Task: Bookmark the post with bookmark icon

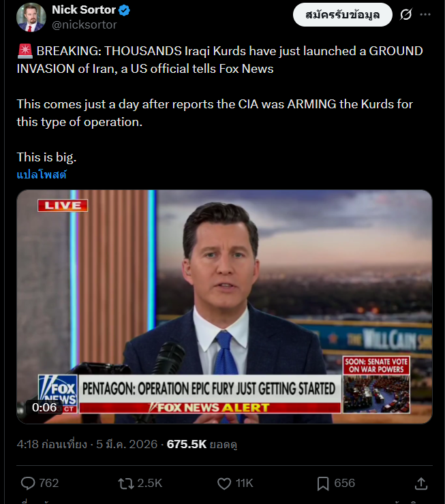Action: [x=323, y=484]
